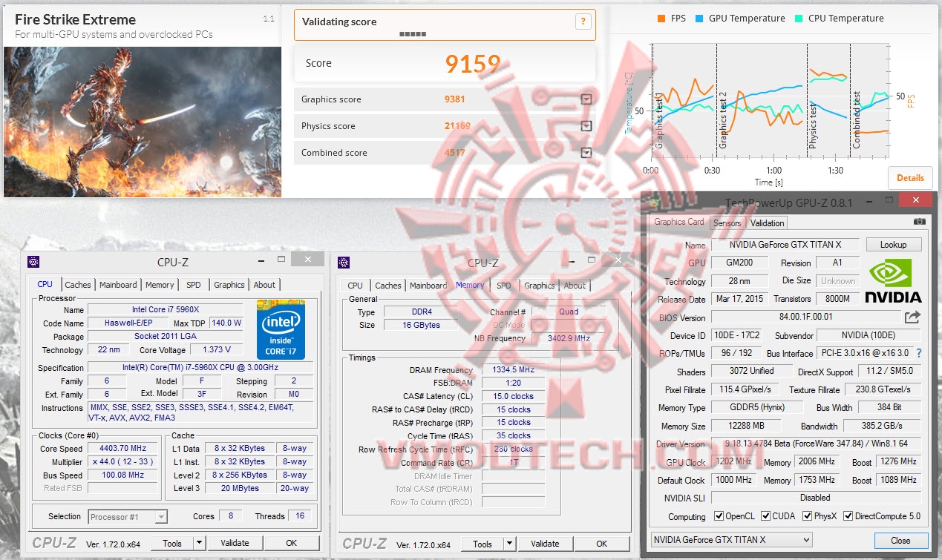Click the GPU-Z screenshot camera icon
942x560 pixels.
click(920, 222)
